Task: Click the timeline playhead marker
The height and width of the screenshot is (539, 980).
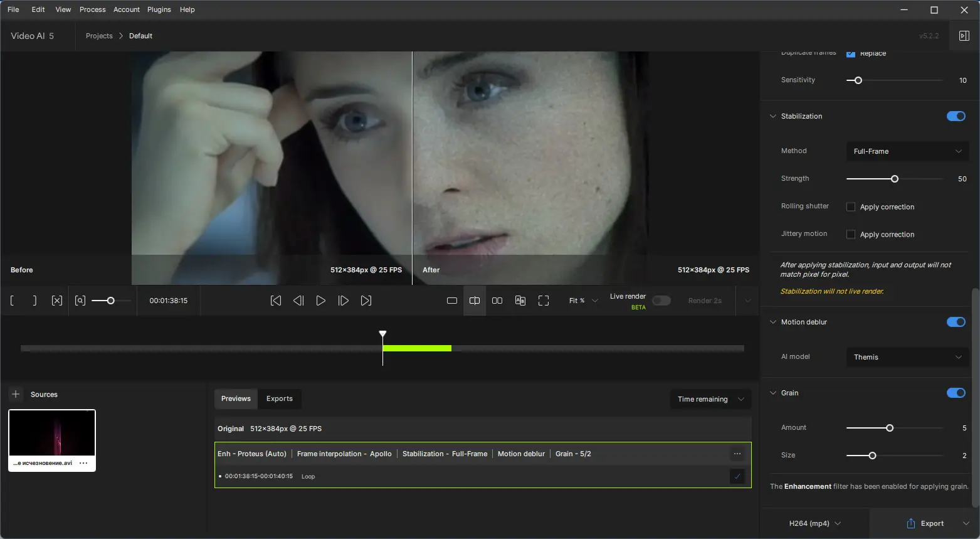Action: pos(382,334)
